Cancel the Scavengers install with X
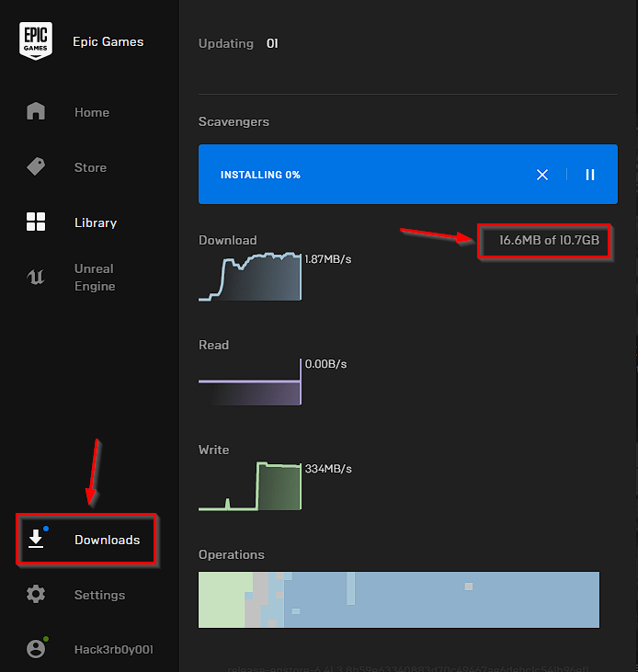 coord(542,175)
